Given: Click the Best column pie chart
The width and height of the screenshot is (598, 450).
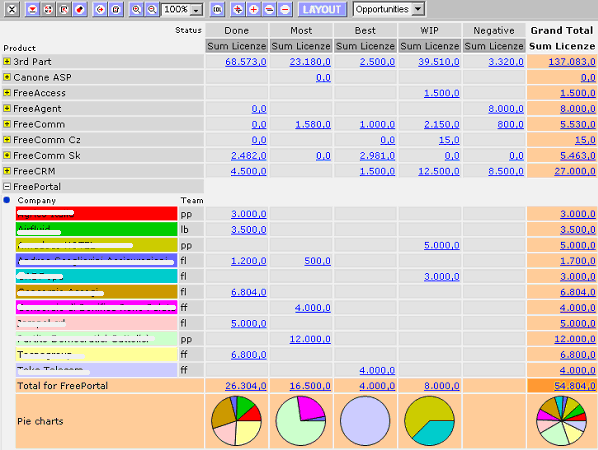Looking at the screenshot, I should pos(365,421).
